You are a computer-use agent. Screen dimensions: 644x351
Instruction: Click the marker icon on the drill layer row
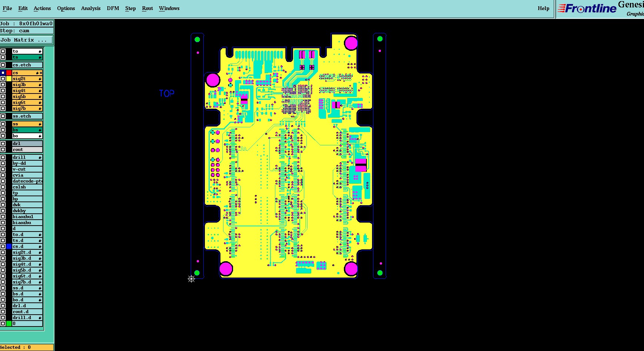(x=40, y=158)
